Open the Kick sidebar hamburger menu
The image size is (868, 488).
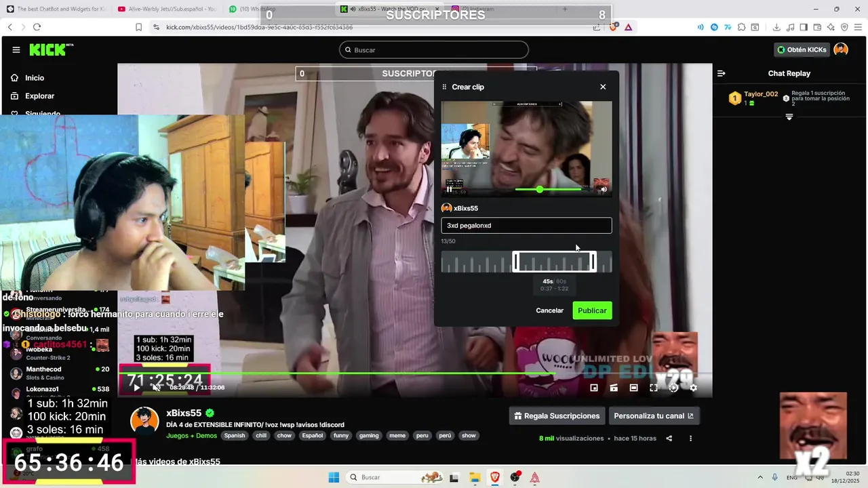pos(16,49)
